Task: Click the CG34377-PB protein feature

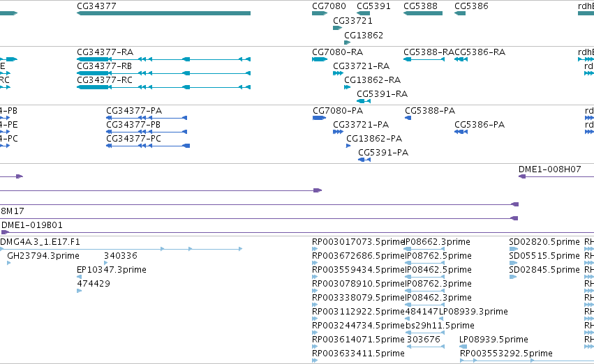Action: (x=147, y=132)
